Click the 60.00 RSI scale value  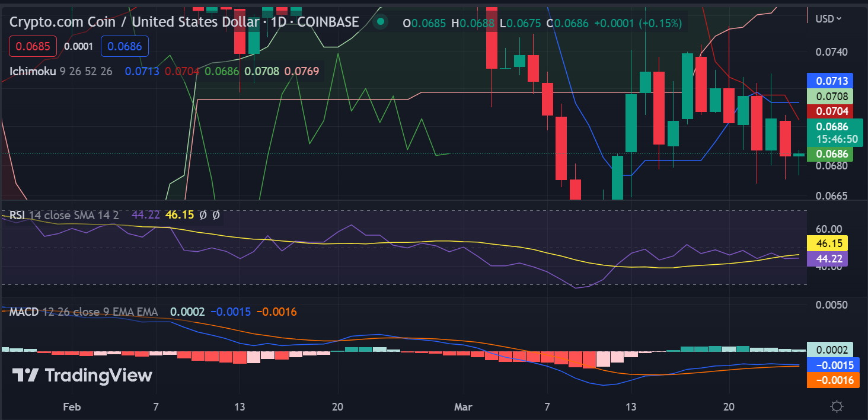pos(829,229)
